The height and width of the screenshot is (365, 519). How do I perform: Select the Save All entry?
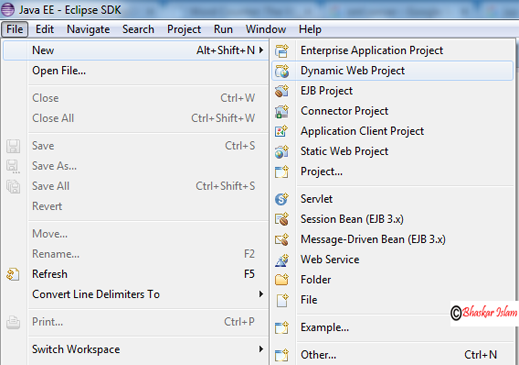pos(136,186)
